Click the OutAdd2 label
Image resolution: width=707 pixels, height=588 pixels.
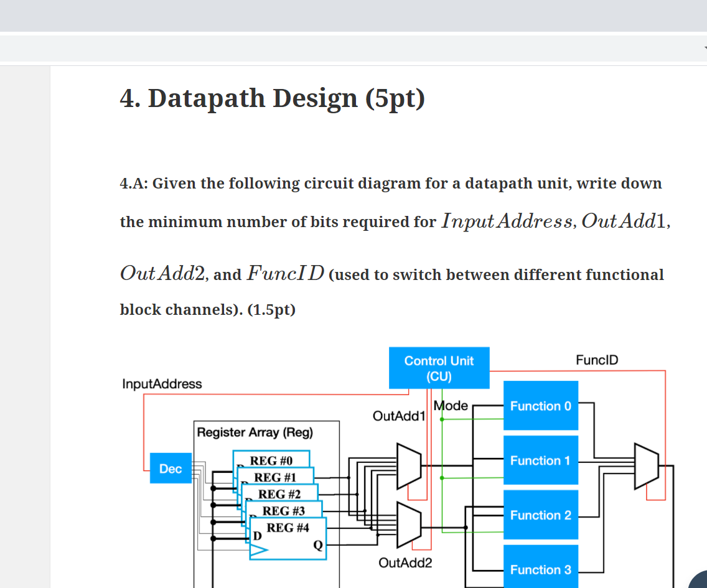403,562
